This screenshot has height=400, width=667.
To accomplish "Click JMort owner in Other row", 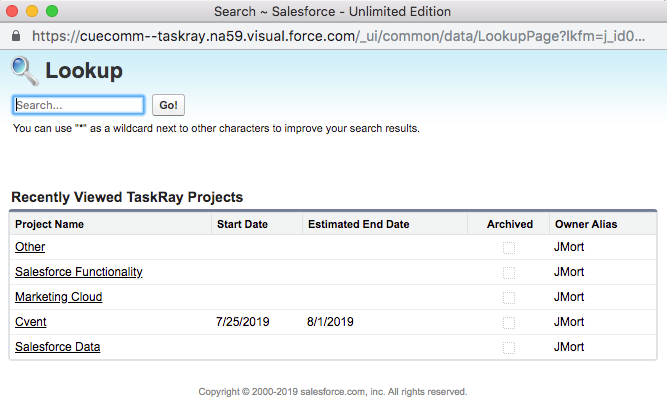I will pos(569,247).
